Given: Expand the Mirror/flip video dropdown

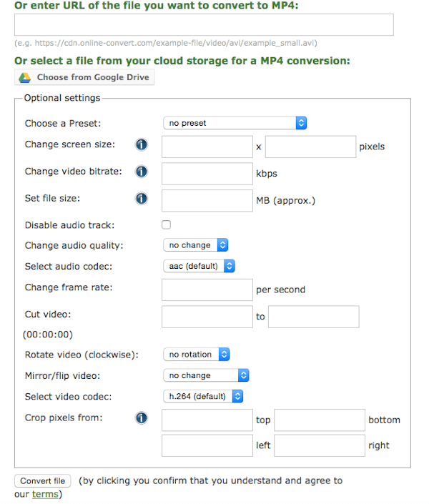Looking at the screenshot, I should pos(206,375).
